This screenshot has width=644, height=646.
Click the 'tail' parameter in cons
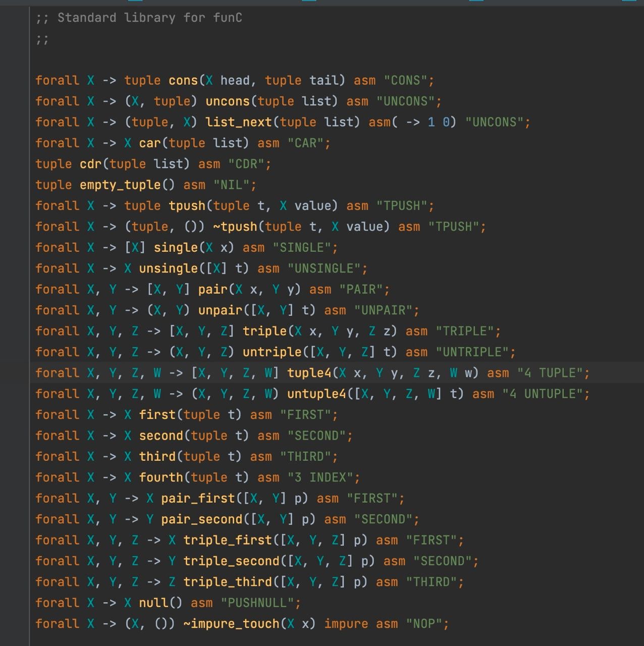coord(324,80)
